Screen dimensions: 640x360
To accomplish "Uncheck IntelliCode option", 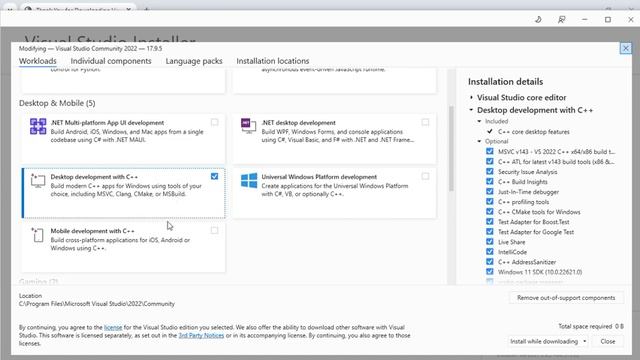I will pyautogui.click(x=490, y=251).
